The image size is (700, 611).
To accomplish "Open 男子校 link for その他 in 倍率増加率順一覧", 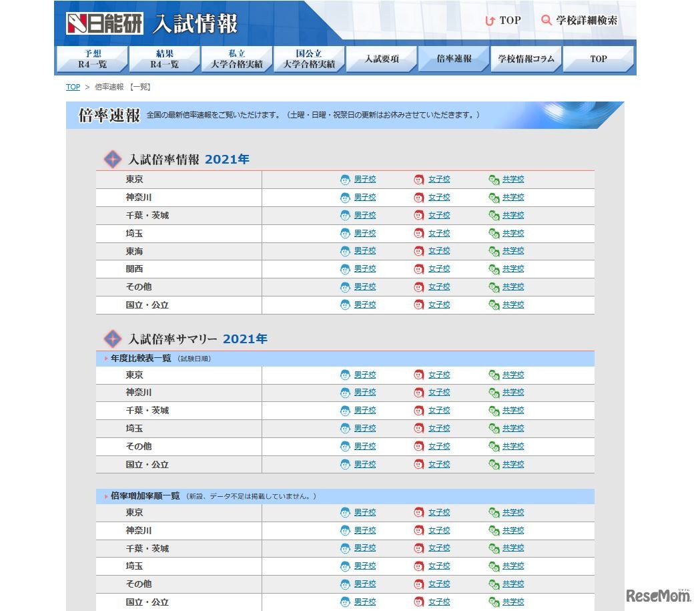I will (x=365, y=584).
